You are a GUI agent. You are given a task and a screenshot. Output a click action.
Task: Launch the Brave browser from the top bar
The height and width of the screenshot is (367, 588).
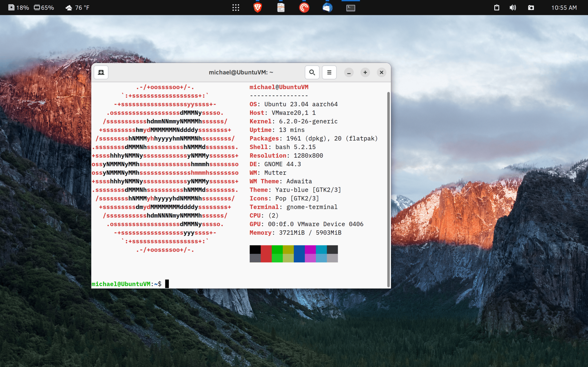(x=257, y=8)
